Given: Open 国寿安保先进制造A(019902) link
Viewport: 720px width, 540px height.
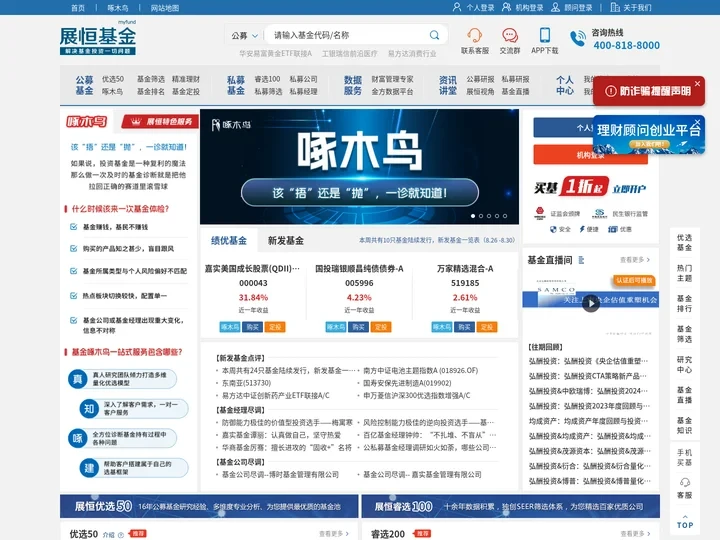Looking at the screenshot, I should tap(407, 383).
